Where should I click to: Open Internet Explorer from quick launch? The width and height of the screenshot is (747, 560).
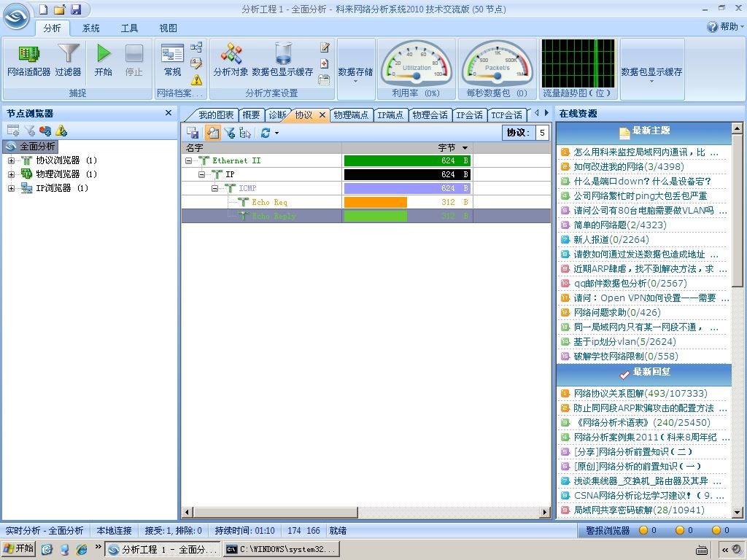[82, 549]
